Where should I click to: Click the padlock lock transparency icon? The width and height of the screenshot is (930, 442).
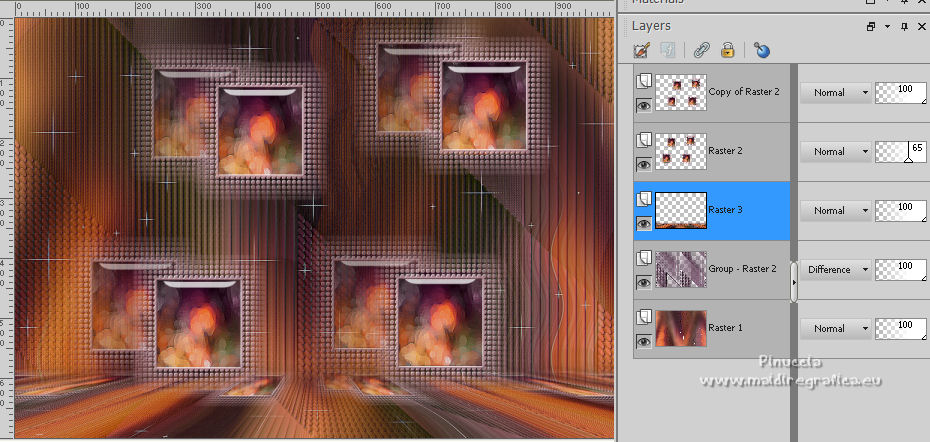point(728,50)
